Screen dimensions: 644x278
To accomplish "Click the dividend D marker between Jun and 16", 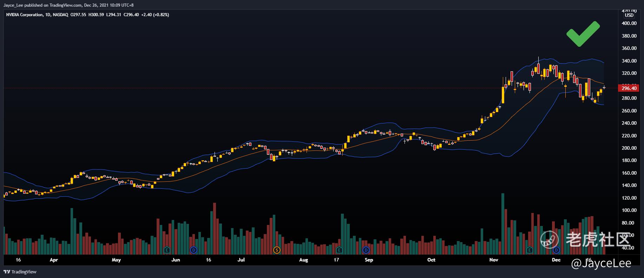I will [x=193, y=250].
